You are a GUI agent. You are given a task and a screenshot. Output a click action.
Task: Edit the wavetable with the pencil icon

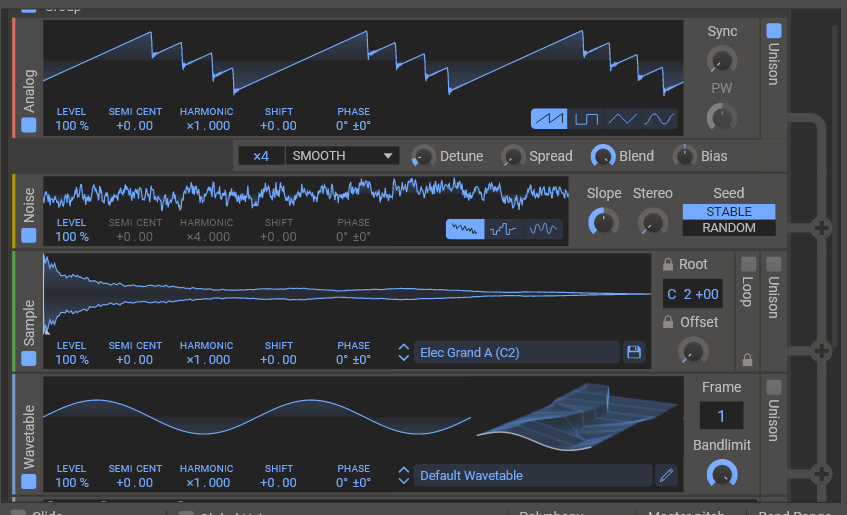coord(666,475)
